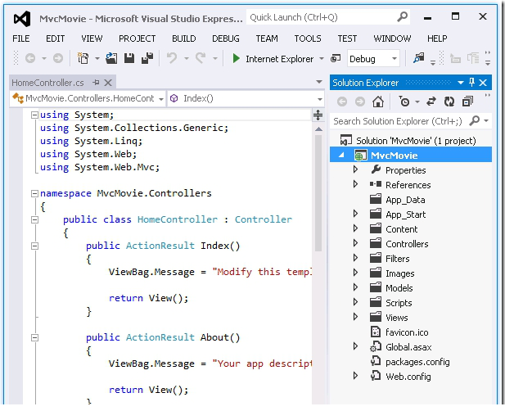Image resolution: width=505 pixels, height=420 pixels.
Task: Select the Global.asax file
Action: click(408, 347)
